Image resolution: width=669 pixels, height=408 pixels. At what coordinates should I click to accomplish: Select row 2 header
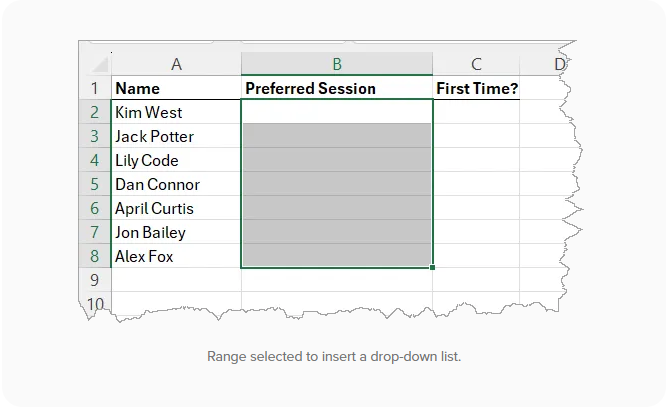95,113
